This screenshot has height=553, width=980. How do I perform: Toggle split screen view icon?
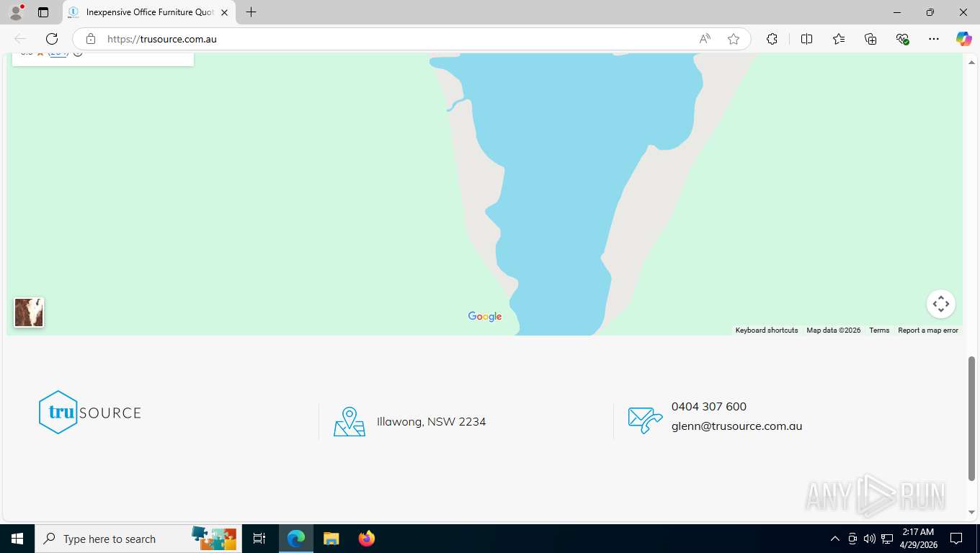[807, 39]
